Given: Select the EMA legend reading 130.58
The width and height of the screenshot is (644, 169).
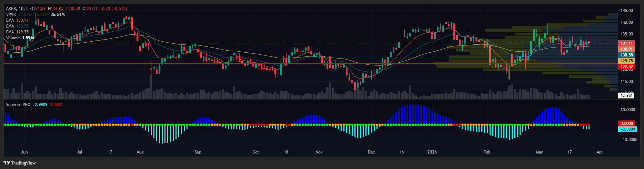Looking at the screenshot, I should click(x=17, y=26).
